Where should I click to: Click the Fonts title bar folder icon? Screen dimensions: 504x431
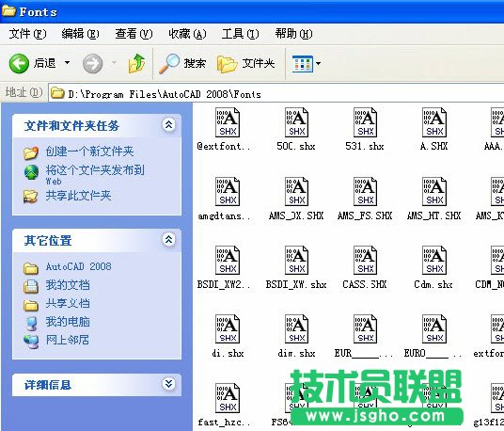point(8,11)
